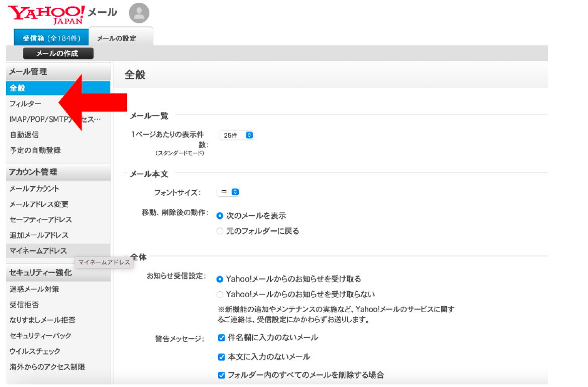This screenshot has height=387, width=588.
Task: Click the メールの作成 button
Action: coord(58,53)
